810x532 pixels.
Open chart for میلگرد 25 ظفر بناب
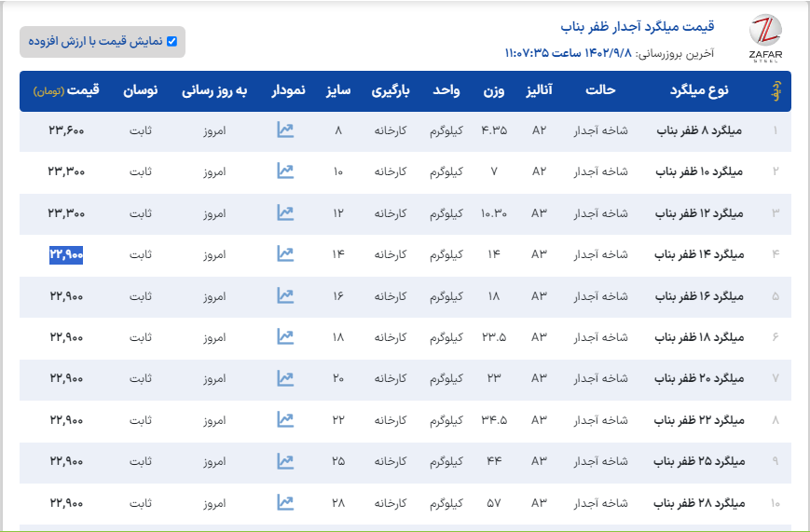285,461
